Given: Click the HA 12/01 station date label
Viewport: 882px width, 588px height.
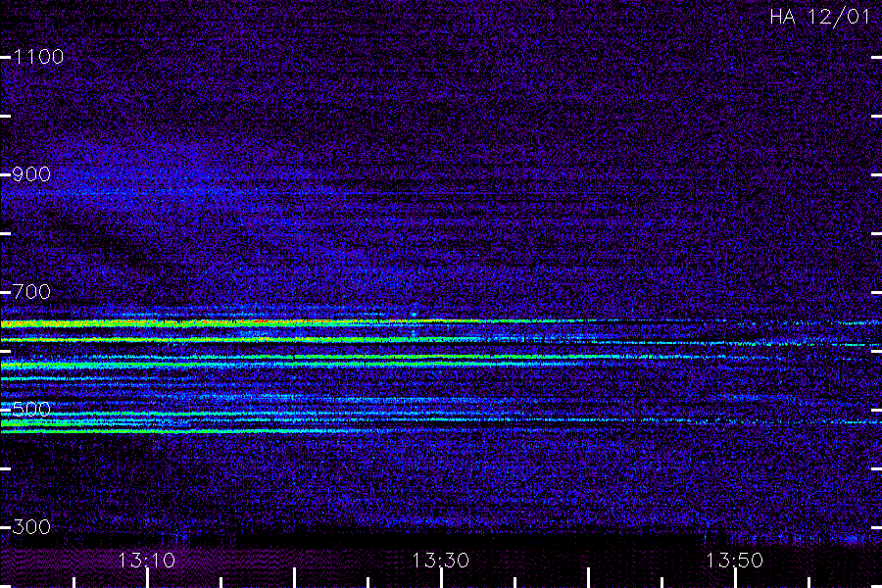Looking at the screenshot, I should (x=819, y=17).
